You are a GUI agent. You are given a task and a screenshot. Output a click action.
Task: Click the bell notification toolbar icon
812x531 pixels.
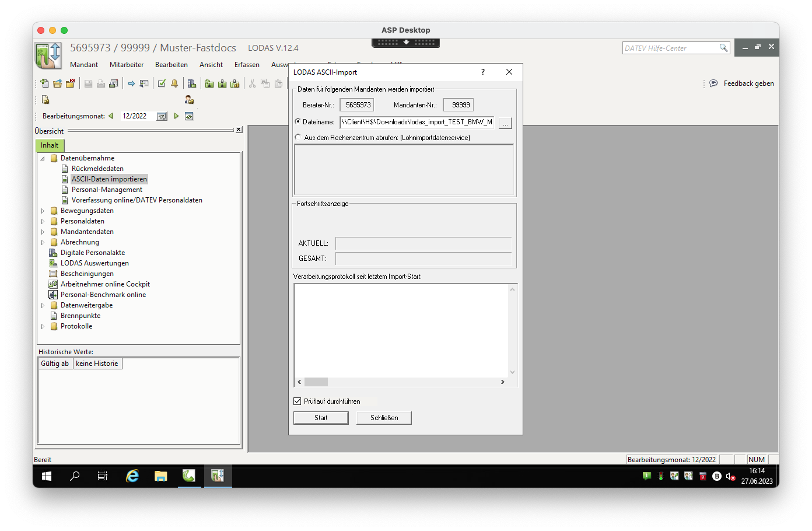pyautogui.click(x=174, y=83)
